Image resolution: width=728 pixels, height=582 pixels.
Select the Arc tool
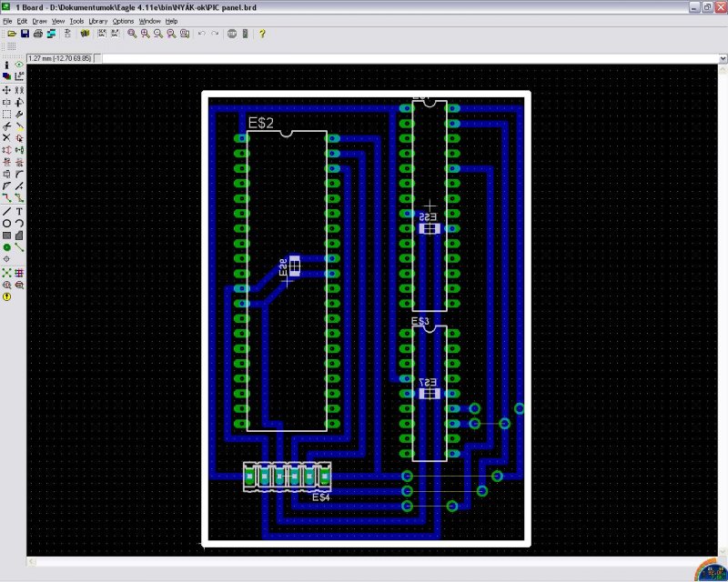19,224
